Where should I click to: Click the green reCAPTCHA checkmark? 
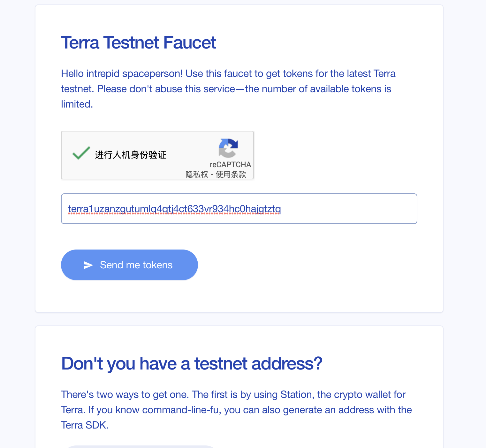[x=81, y=153]
